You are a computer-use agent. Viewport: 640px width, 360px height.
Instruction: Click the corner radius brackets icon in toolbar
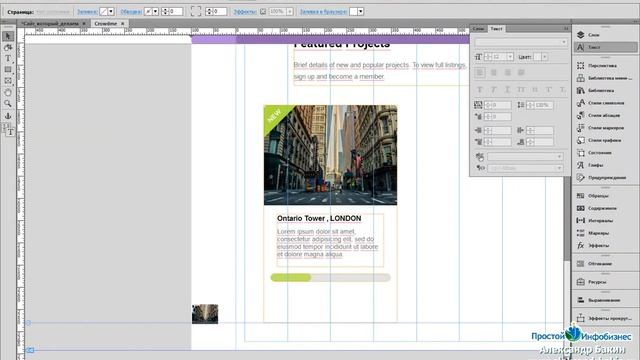click(x=196, y=11)
